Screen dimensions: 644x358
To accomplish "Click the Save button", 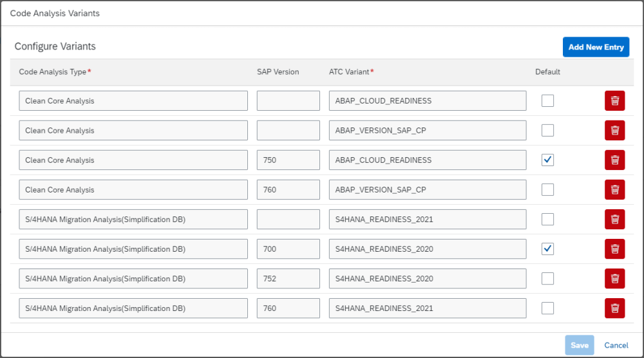I will pos(580,345).
